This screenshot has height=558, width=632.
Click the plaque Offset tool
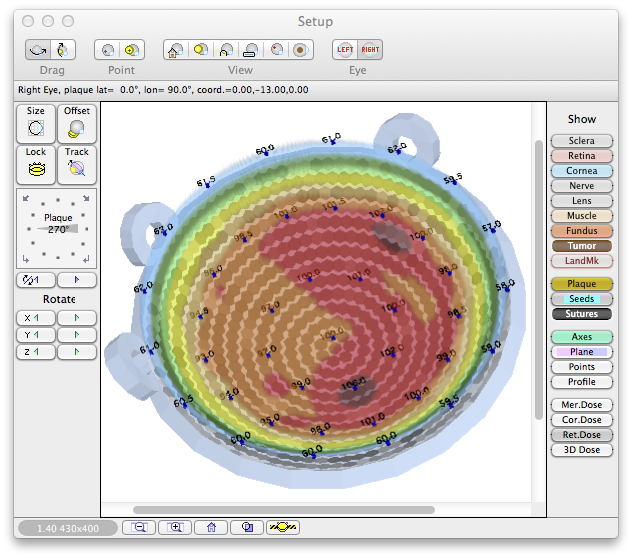pyautogui.click(x=77, y=123)
